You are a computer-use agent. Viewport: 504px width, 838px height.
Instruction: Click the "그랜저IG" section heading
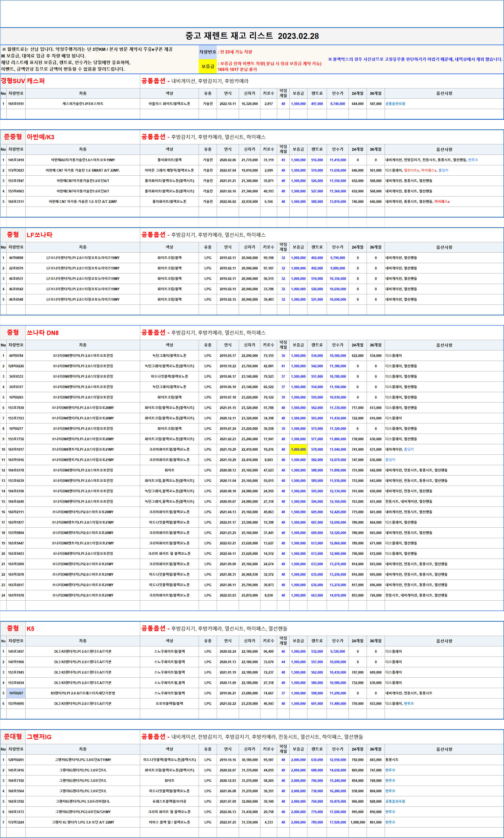point(39,737)
